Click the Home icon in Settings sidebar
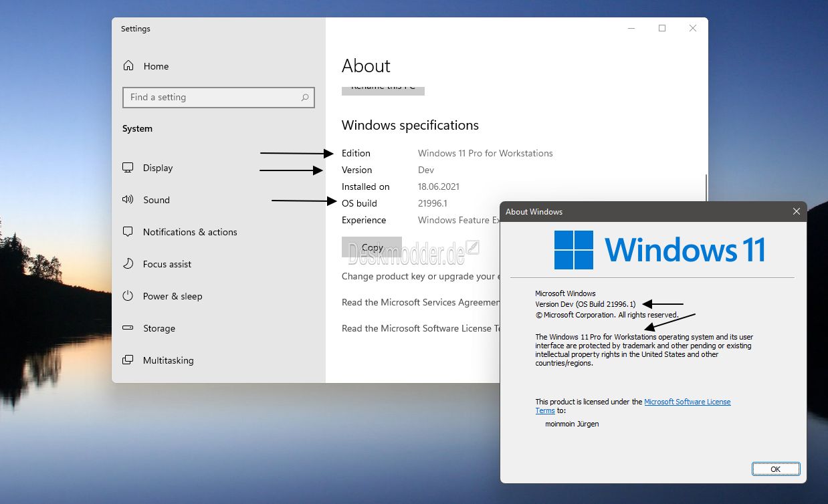Screen dimensions: 828x504 coord(128,66)
